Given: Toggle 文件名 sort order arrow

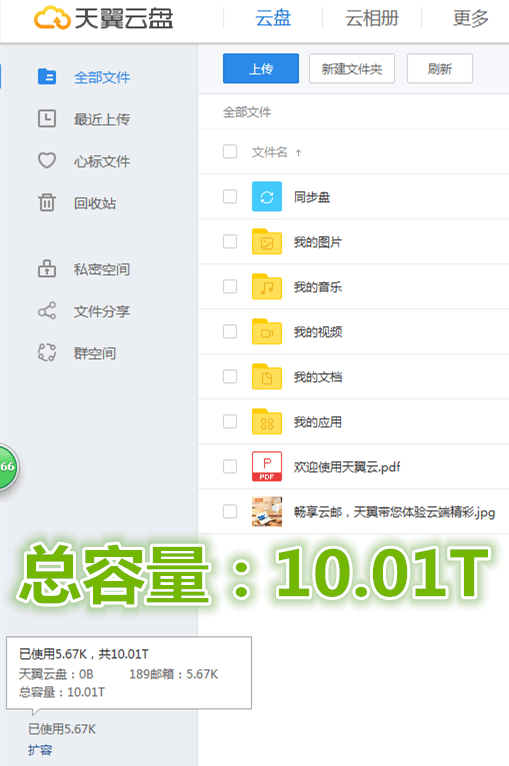Looking at the screenshot, I should (x=298, y=153).
